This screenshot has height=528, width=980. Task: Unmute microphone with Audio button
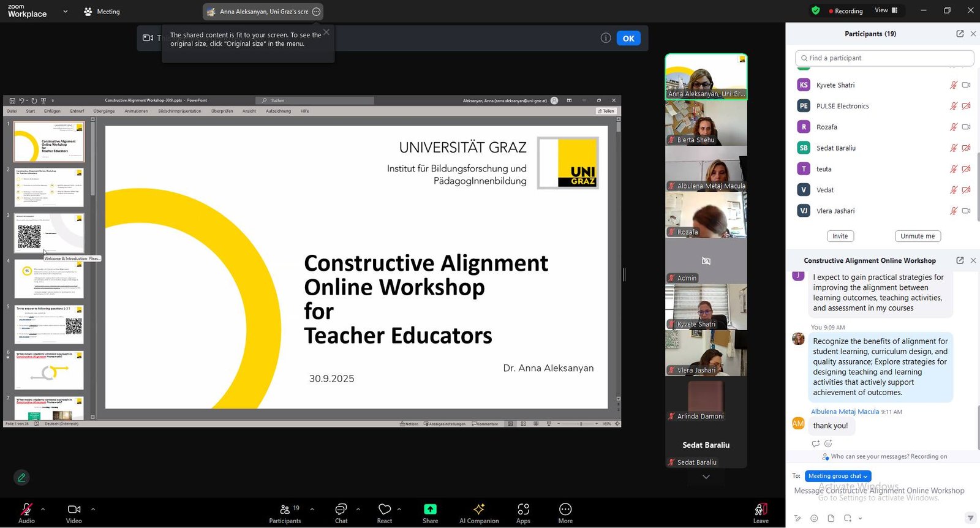[x=26, y=513]
